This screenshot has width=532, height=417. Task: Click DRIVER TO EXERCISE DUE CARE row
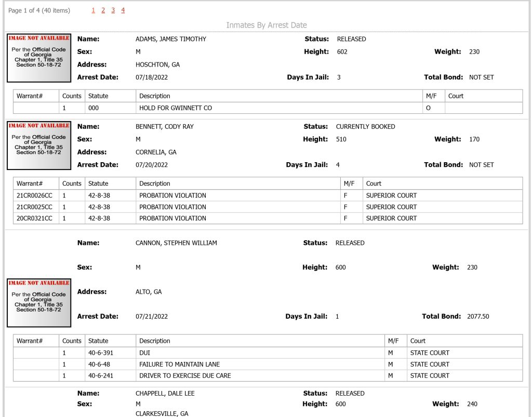[268, 375]
